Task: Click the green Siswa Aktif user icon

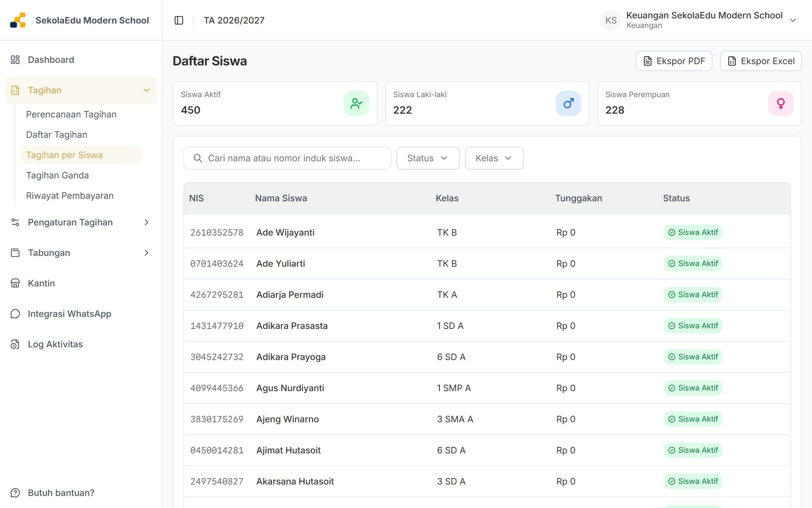Action: click(x=356, y=104)
